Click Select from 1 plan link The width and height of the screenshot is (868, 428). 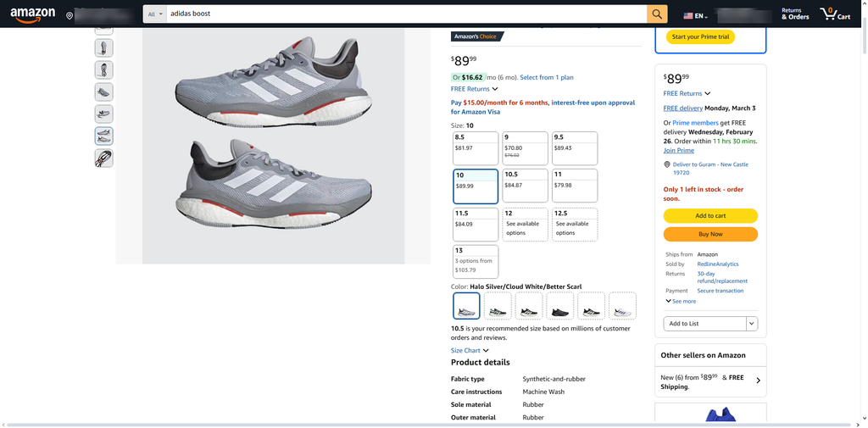[x=547, y=77]
